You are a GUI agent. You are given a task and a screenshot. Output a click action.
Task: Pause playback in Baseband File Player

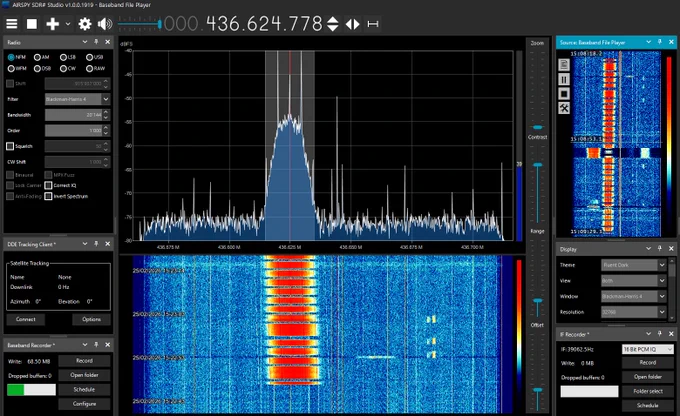coord(564,79)
